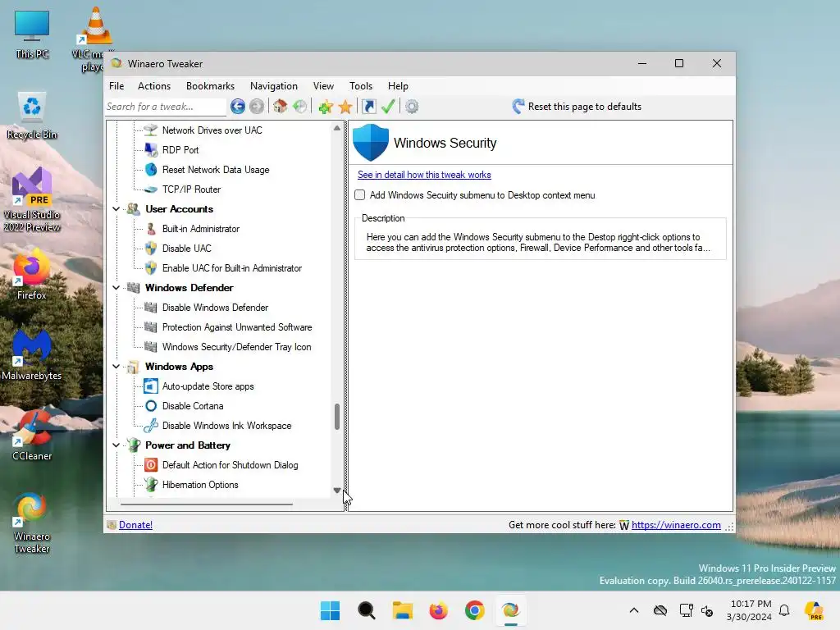Screen dimensions: 840x630
Task: Click taskbar Search magnifier icon
Action: click(367, 610)
